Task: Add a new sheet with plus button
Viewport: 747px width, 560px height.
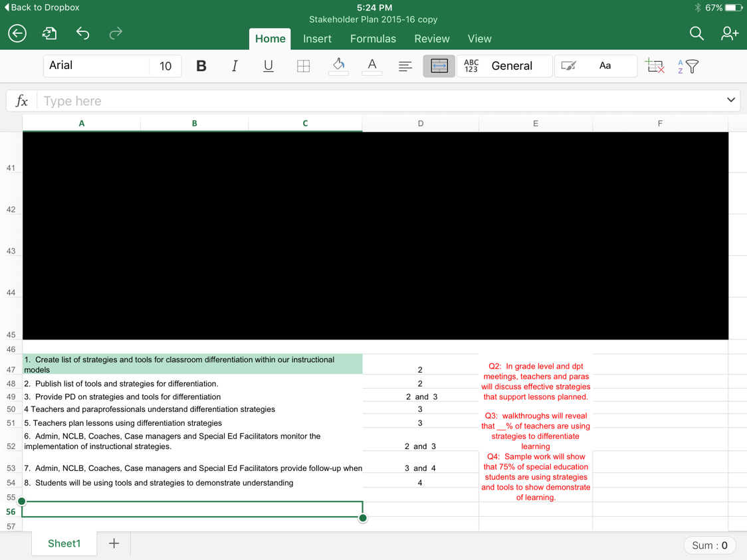Action: coord(114,543)
